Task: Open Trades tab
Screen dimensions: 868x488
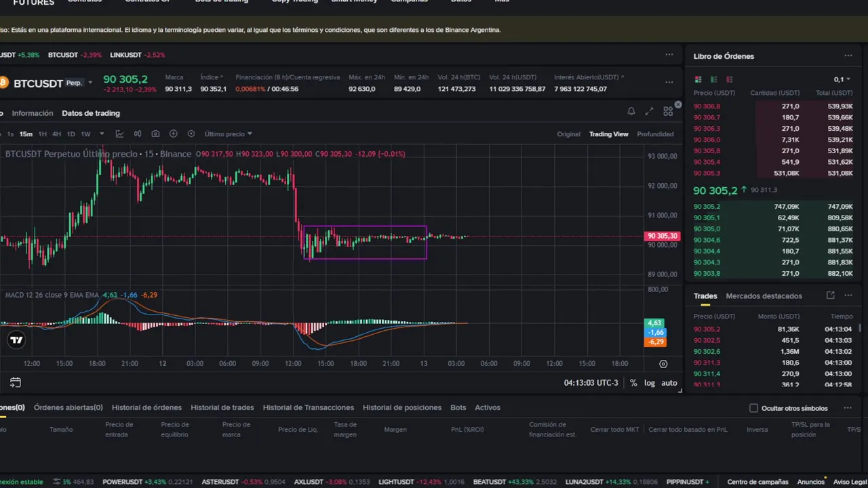Action: (705, 296)
